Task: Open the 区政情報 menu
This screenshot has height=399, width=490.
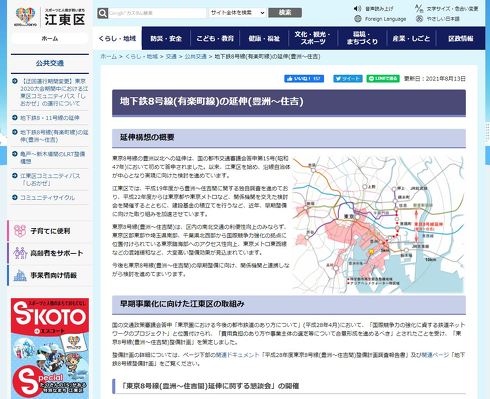Action: coord(461,38)
